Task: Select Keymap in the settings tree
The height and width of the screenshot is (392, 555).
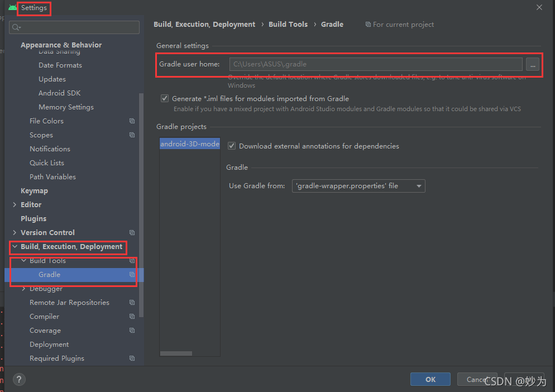Action: point(34,191)
